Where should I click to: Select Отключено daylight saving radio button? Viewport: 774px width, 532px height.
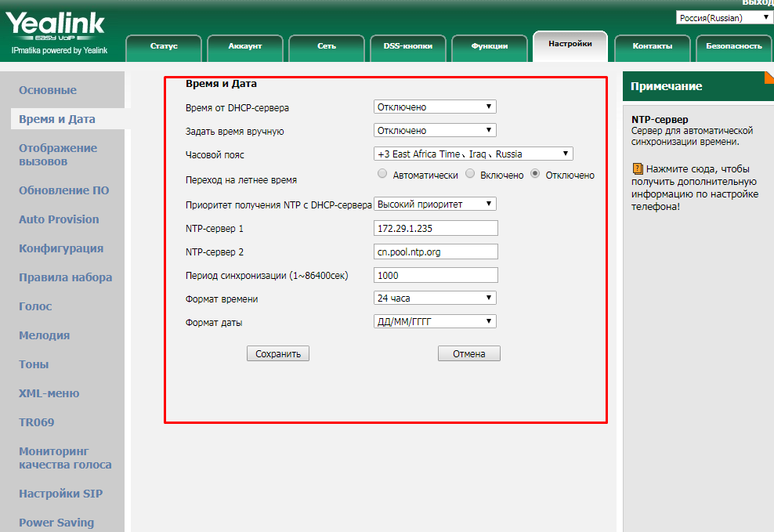535,173
